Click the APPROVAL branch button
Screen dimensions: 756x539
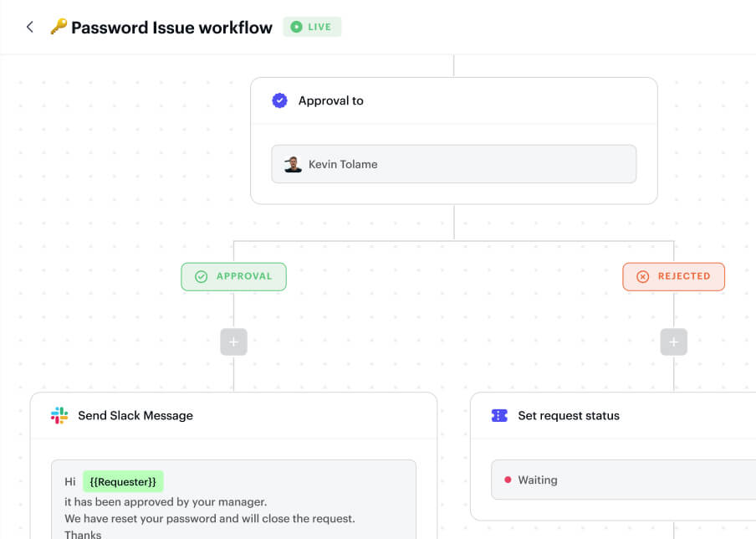pos(233,276)
